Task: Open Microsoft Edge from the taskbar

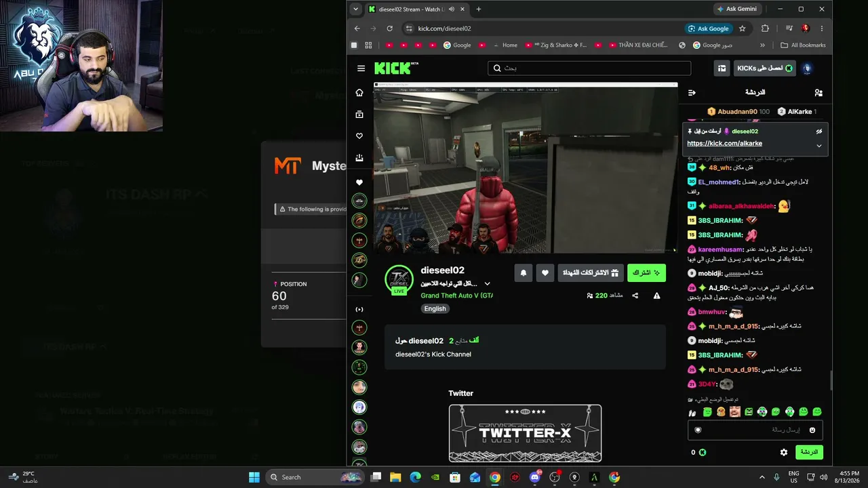Action: [x=415, y=477]
